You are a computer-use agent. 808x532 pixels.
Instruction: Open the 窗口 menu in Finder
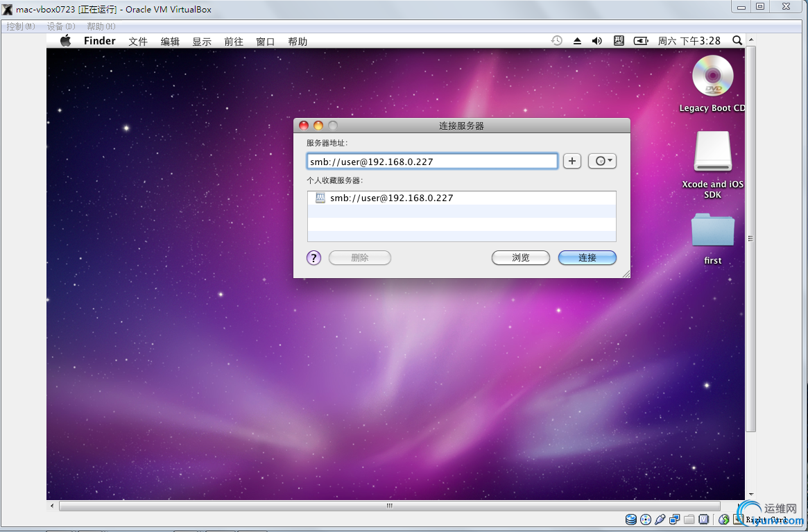[266, 41]
